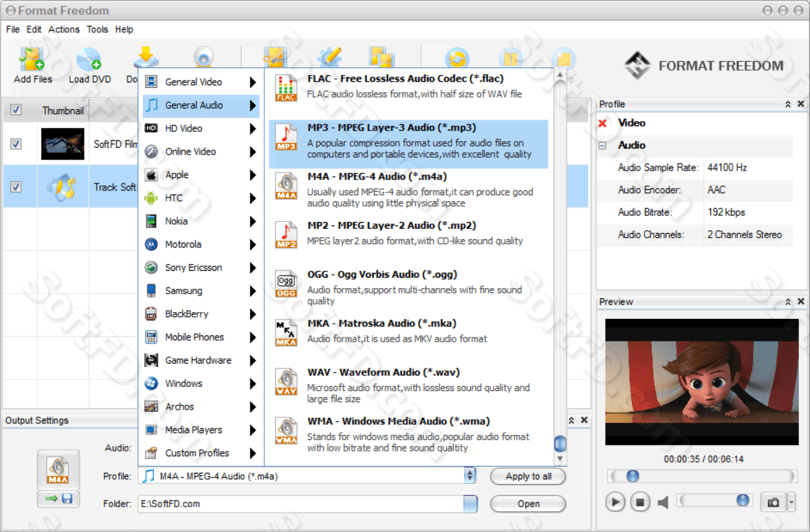Click the volume speaker icon
Viewport: 810px width, 532px height.
point(664,502)
